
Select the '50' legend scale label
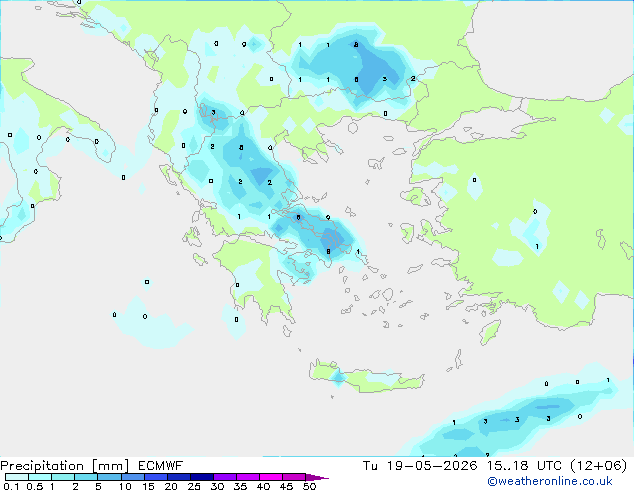tap(309, 486)
